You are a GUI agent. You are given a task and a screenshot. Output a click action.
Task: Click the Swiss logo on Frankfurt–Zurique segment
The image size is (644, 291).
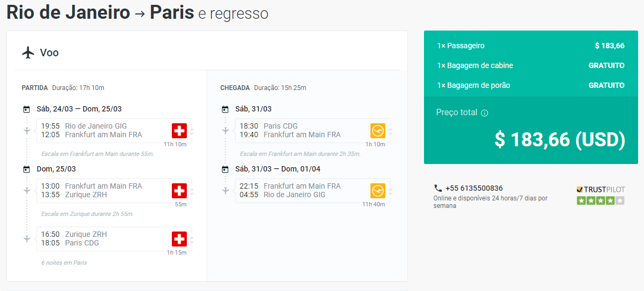[179, 191]
